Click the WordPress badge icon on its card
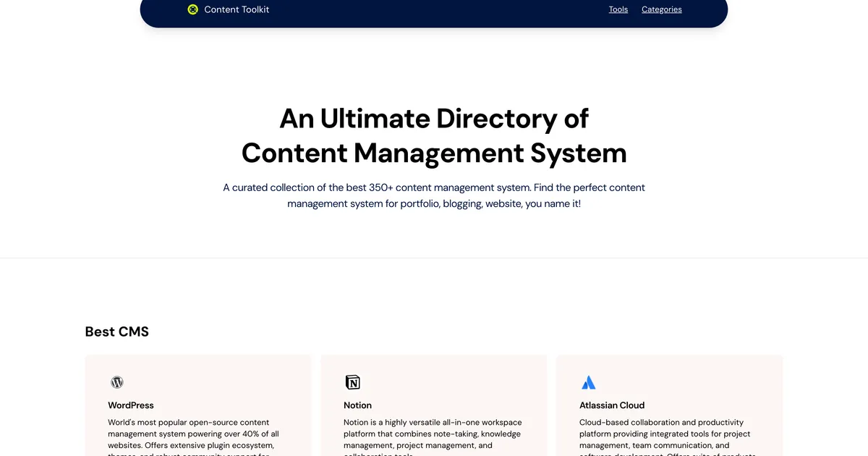Viewport: 868px width, 456px height. click(x=116, y=381)
